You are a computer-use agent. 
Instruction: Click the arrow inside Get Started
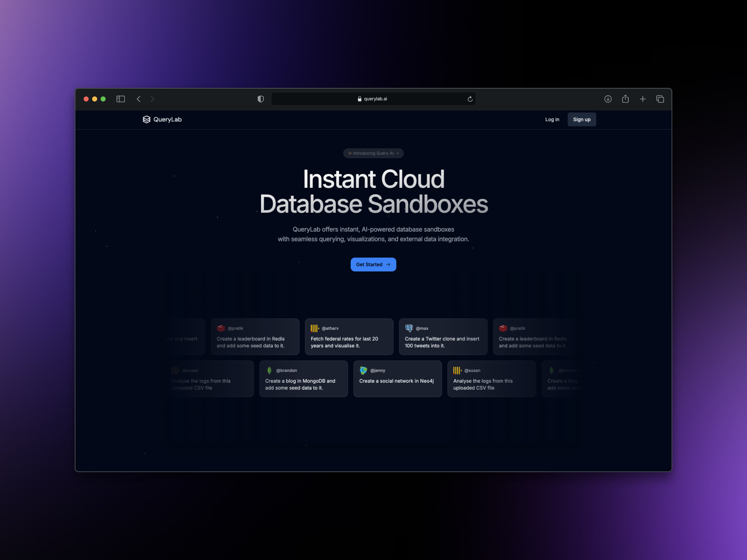tap(388, 264)
